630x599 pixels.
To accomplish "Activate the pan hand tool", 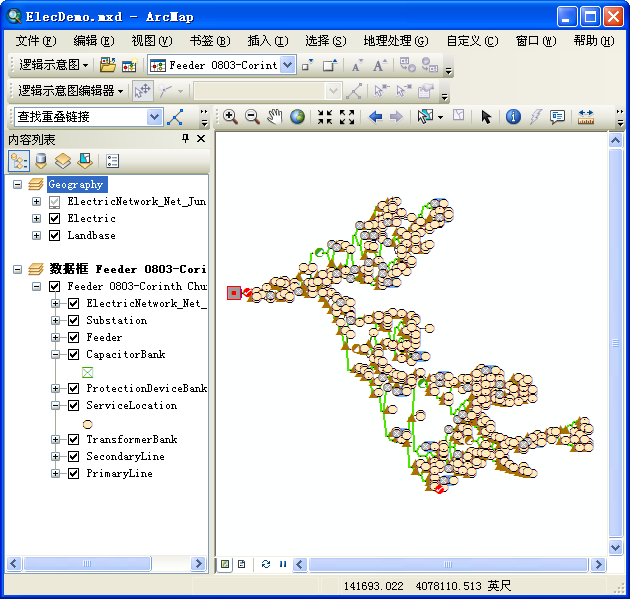I will (x=275, y=117).
